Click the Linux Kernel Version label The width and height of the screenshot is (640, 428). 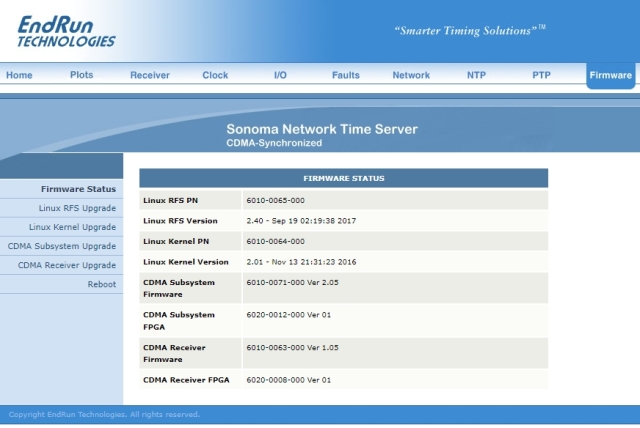186,262
